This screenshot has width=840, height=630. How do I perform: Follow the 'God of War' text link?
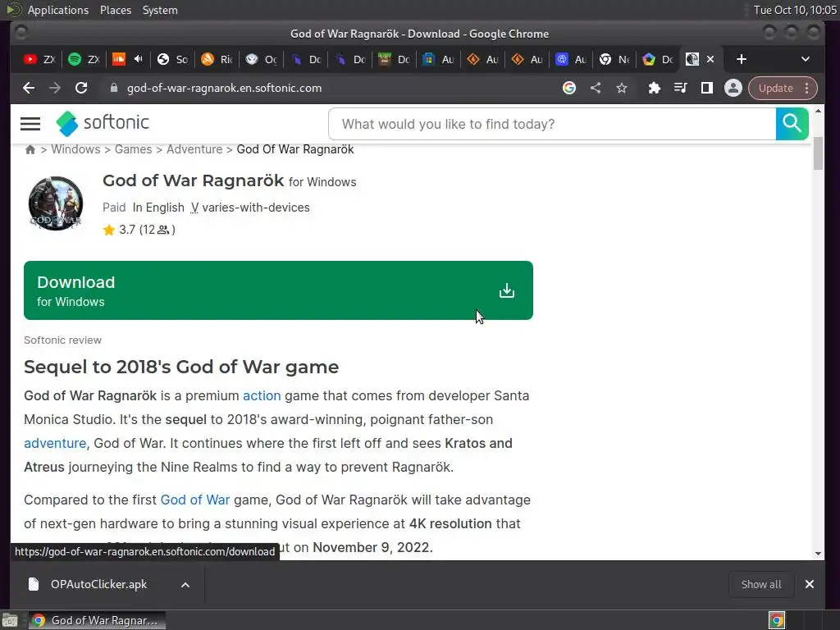tap(195, 500)
